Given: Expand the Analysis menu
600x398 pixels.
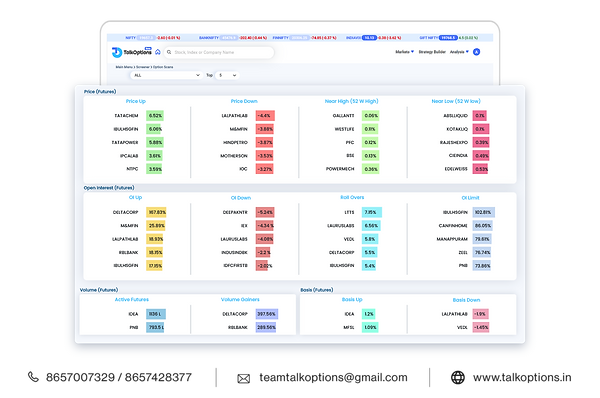Looking at the screenshot, I should click(x=459, y=52).
